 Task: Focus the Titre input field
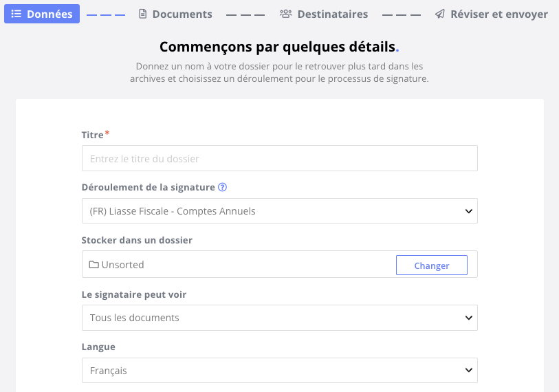pyautogui.click(x=279, y=158)
